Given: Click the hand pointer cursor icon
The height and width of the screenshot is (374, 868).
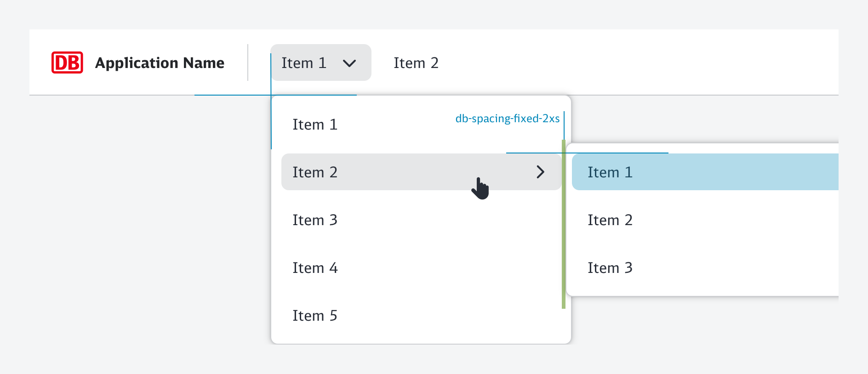Looking at the screenshot, I should pyautogui.click(x=480, y=188).
